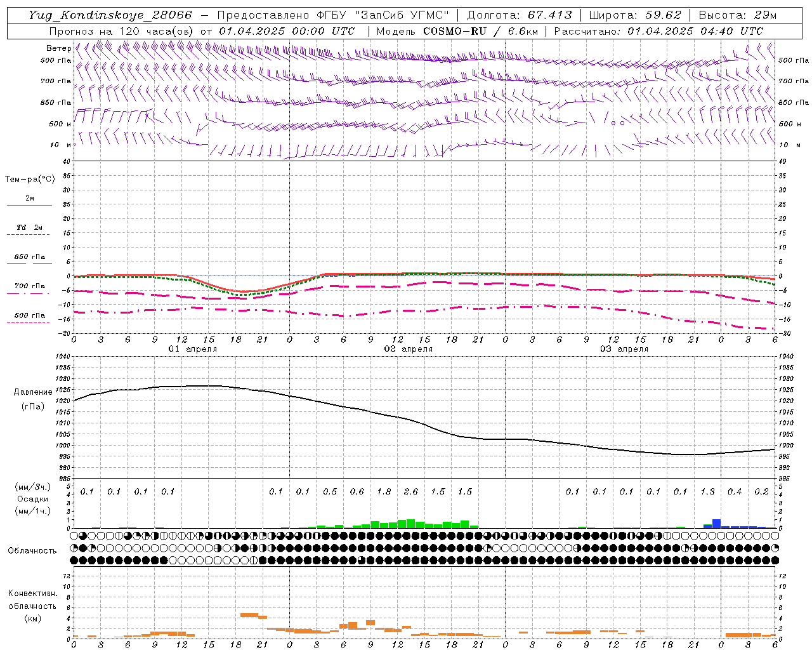Click the 700 гПа temperature legend line

29,293
